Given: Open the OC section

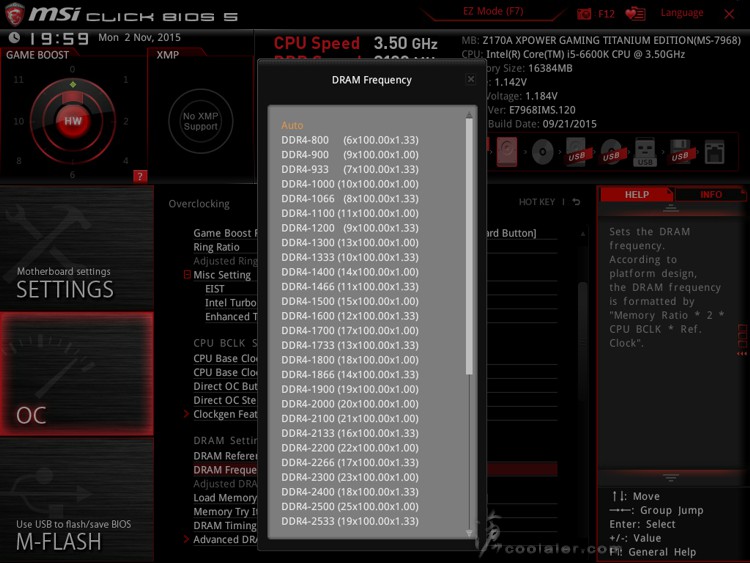Looking at the screenshot, I should coord(77,374).
